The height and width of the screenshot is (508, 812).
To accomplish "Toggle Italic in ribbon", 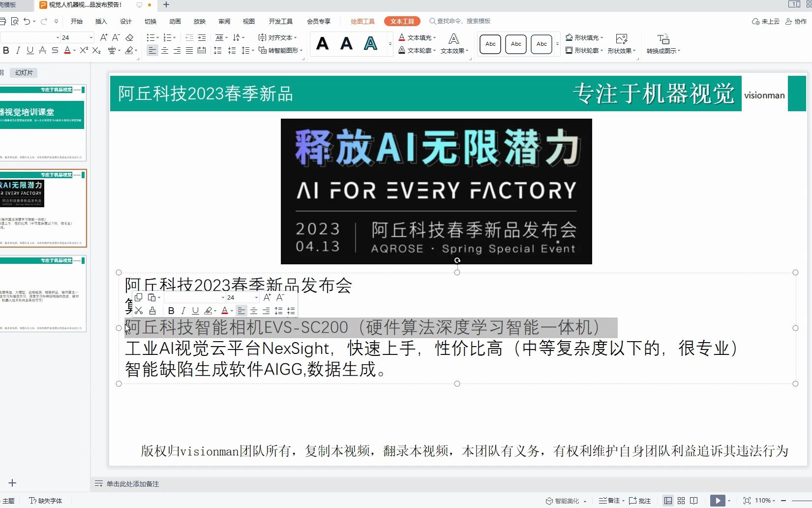I will (x=18, y=50).
